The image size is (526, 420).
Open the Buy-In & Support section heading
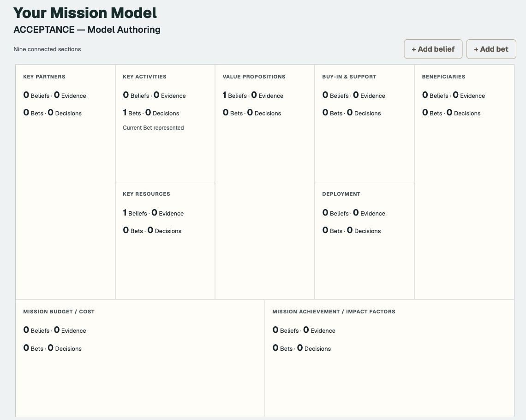(349, 77)
